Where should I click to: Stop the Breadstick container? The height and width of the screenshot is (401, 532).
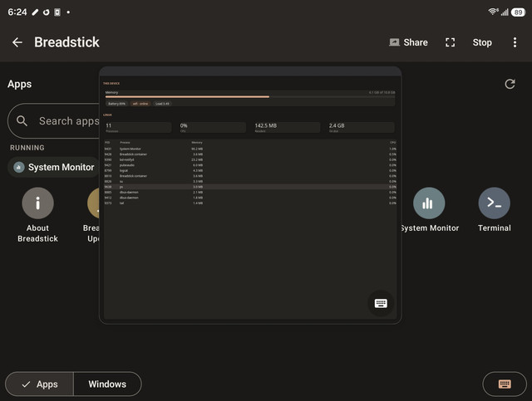click(x=482, y=42)
